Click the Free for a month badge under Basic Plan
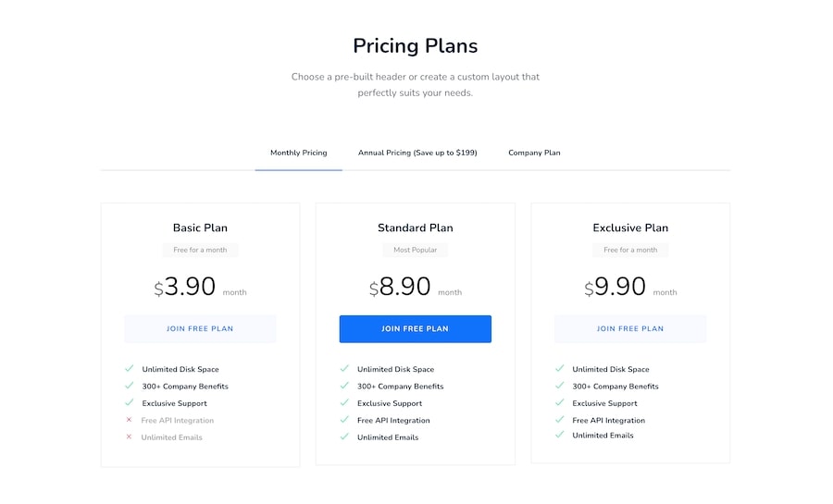Screen dimensions: 833x504 coord(200,250)
